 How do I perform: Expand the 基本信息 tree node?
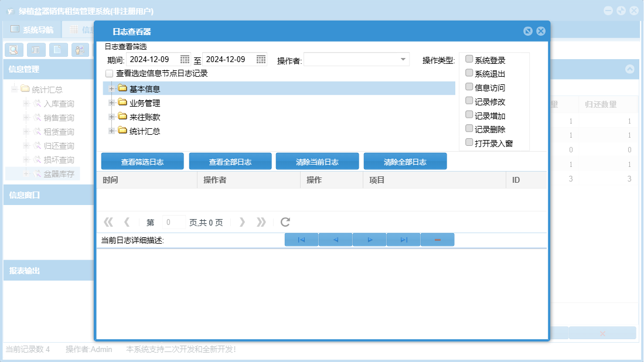coord(111,88)
